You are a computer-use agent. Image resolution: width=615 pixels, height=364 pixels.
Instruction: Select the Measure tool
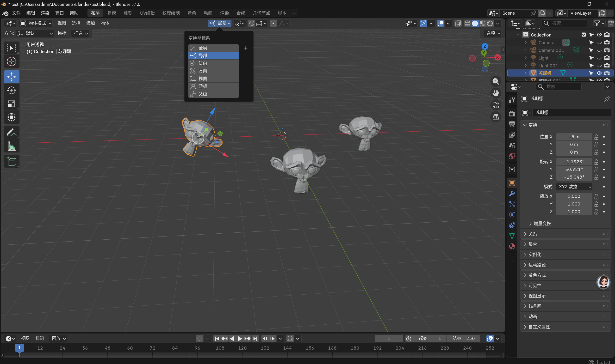pyautogui.click(x=12, y=146)
